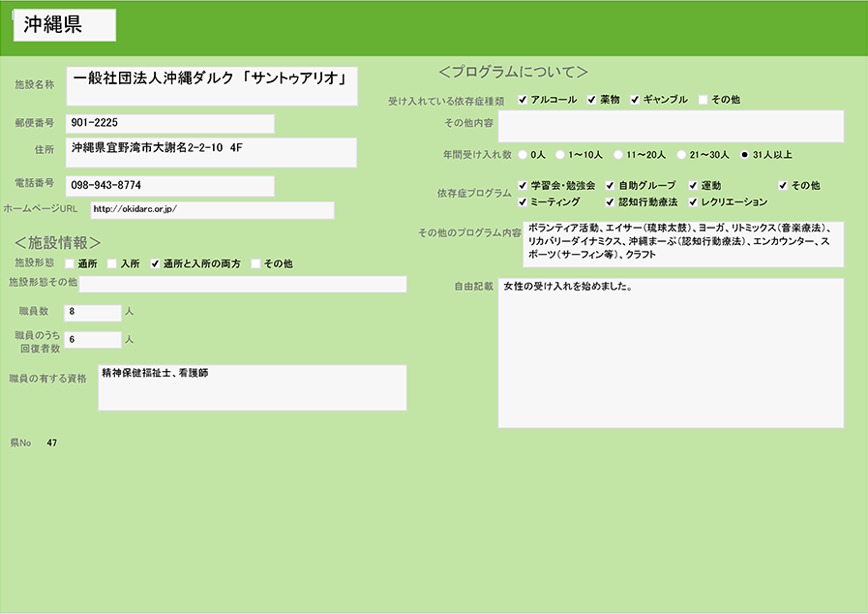Check その他 under dependency types
This screenshot has height=614, width=868.
(703, 100)
